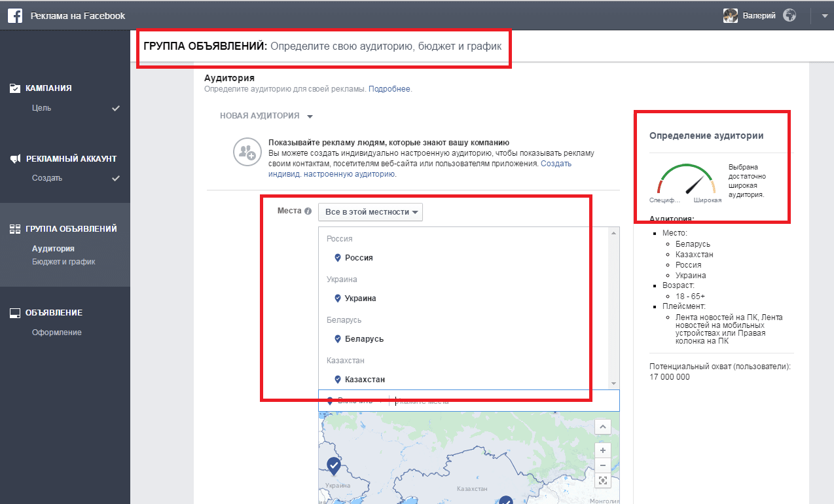Click Создать индивид. настроенную аудиторию link
The width and height of the screenshot is (834, 504).
pos(420,169)
